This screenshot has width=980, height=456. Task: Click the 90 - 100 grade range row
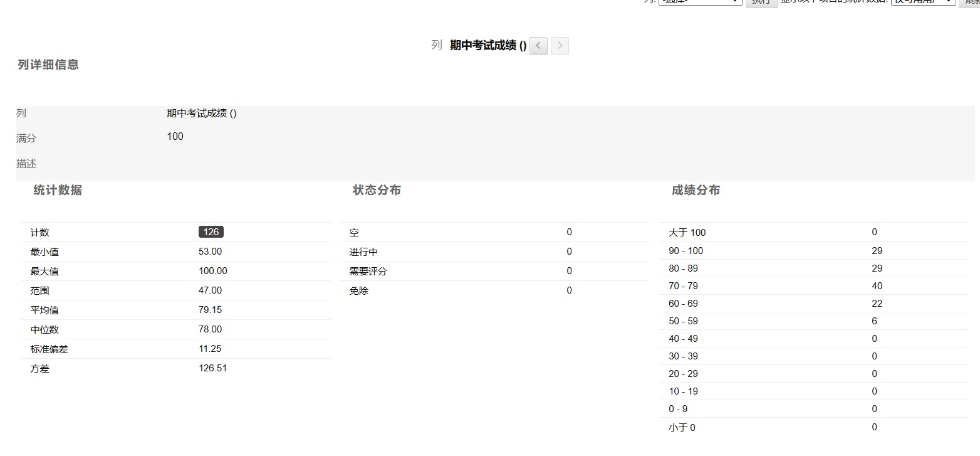point(685,251)
